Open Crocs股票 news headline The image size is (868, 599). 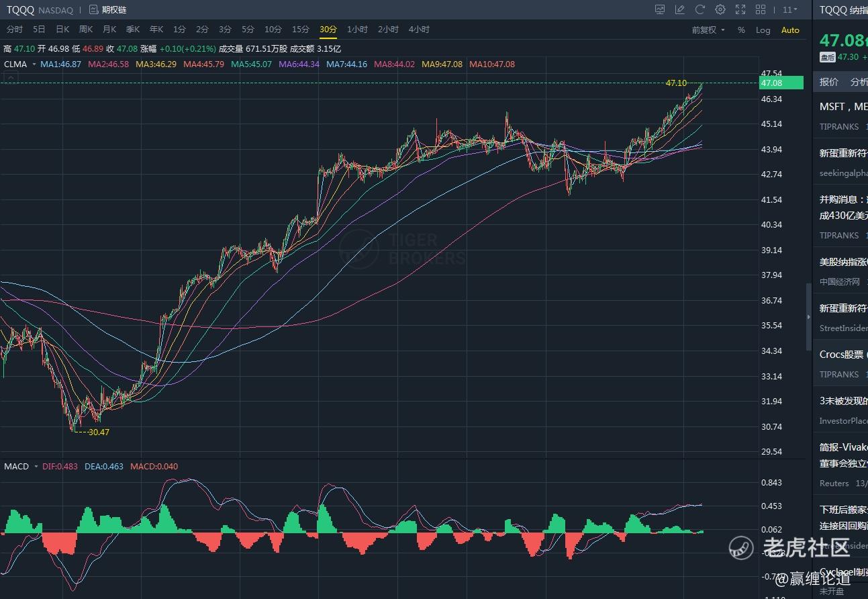pos(843,355)
